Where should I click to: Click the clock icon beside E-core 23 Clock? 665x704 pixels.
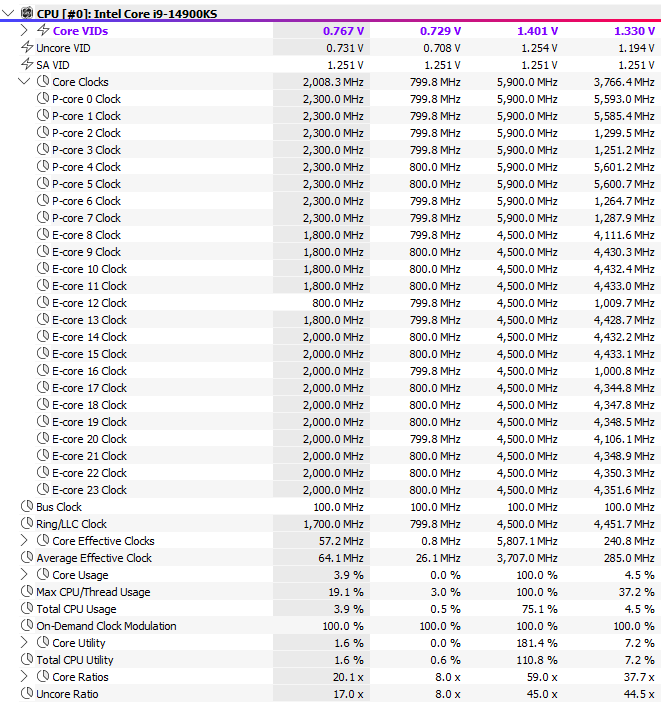pyautogui.click(x=43, y=489)
